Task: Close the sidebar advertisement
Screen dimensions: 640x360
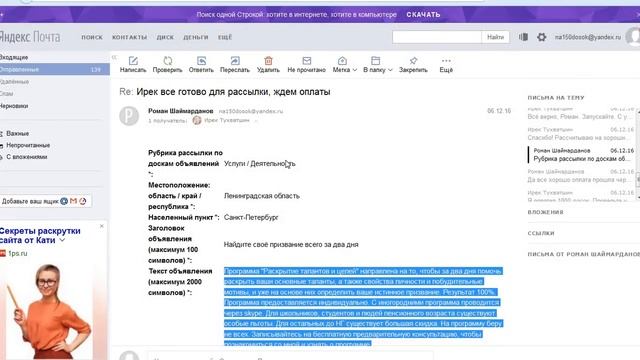Action: [102, 226]
